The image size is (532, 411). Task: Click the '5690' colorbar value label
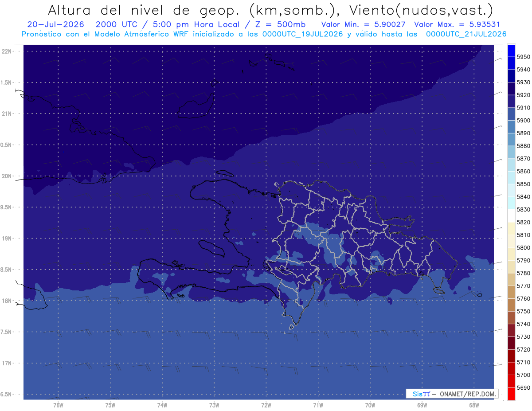click(524, 388)
